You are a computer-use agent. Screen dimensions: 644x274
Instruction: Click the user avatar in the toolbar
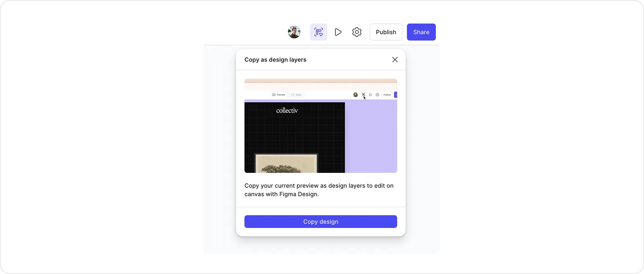click(x=294, y=32)
